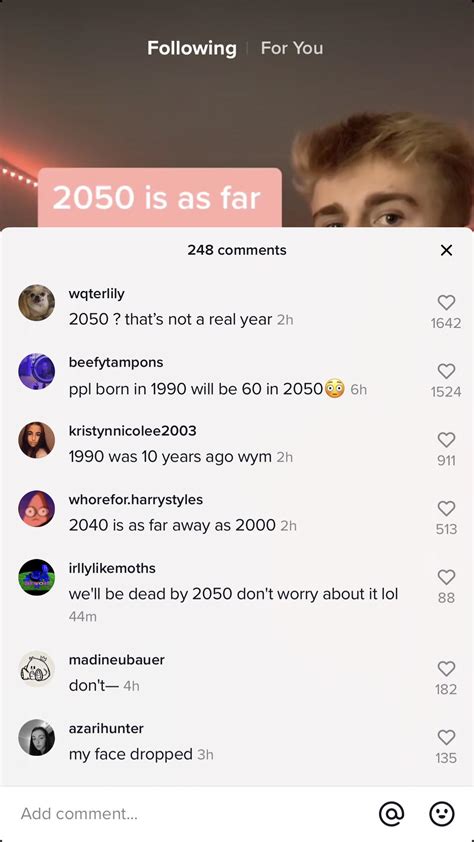Viewport: 474px width, 842px height.
Task: Open madineubauer's profile username
Action: coord(116,659)
